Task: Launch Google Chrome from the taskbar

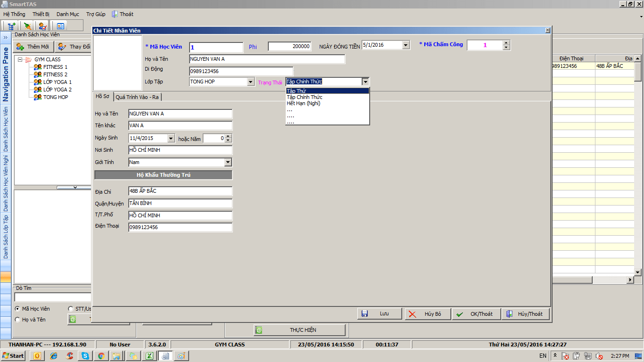Action: click(101, 356)
